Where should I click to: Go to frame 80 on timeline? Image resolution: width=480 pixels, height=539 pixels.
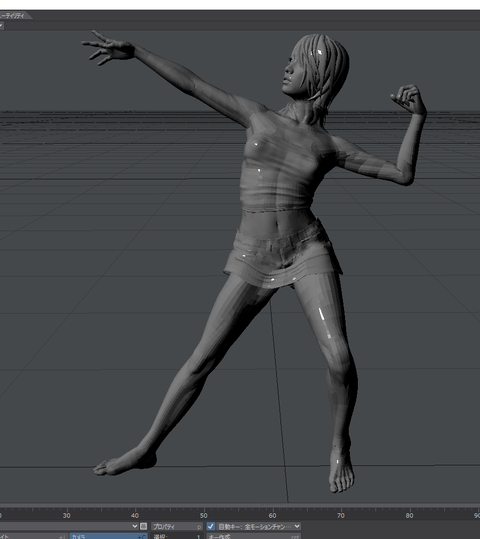(409, 515)
